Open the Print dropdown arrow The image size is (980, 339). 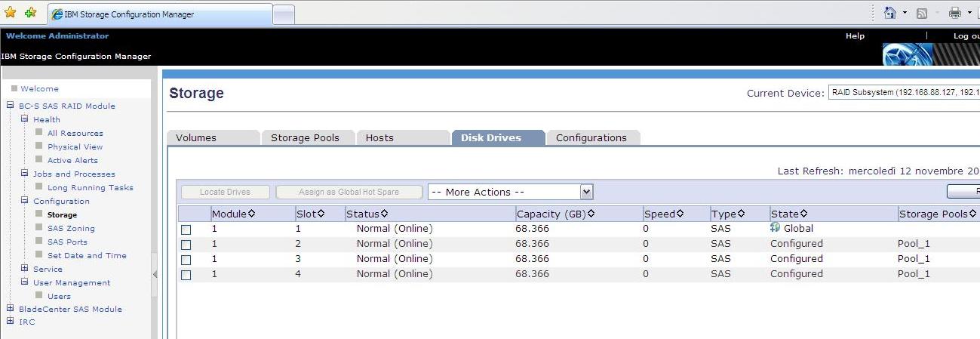[x=969, y=13]
